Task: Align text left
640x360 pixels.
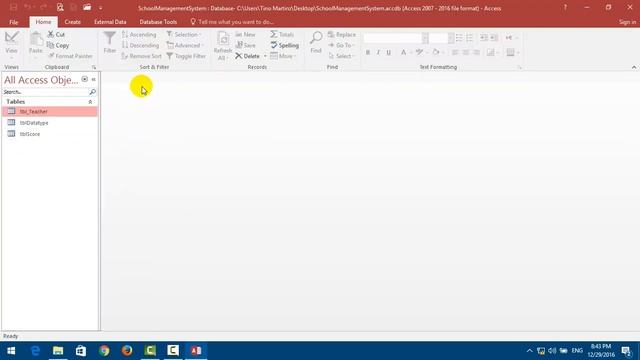Action: click(x=455, y=52)
